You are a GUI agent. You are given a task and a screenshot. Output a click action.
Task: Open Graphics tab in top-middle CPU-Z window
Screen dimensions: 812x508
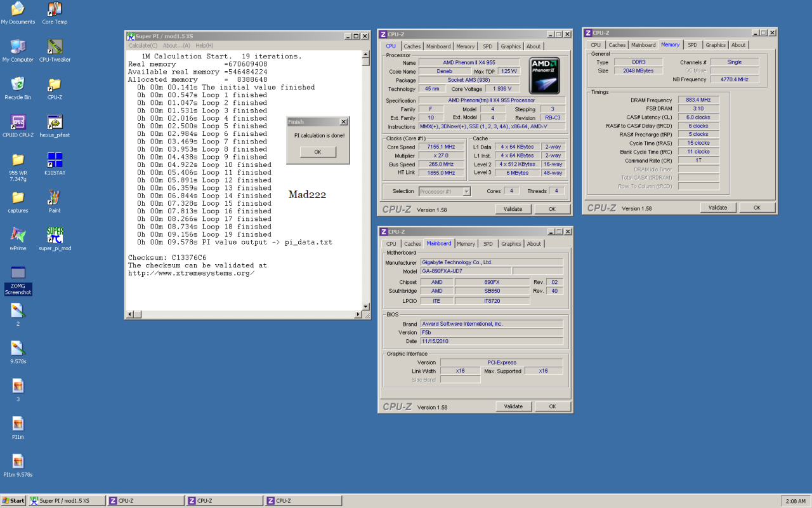(511, 46)
